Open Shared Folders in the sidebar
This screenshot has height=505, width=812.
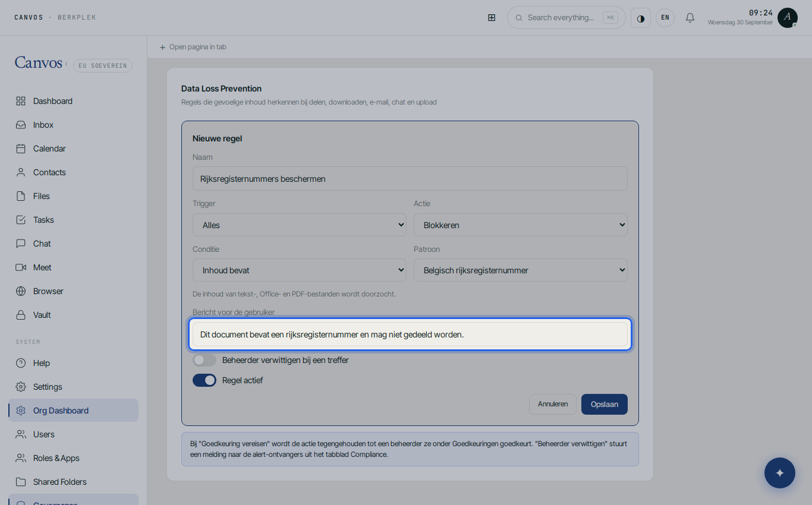(74, 482)
